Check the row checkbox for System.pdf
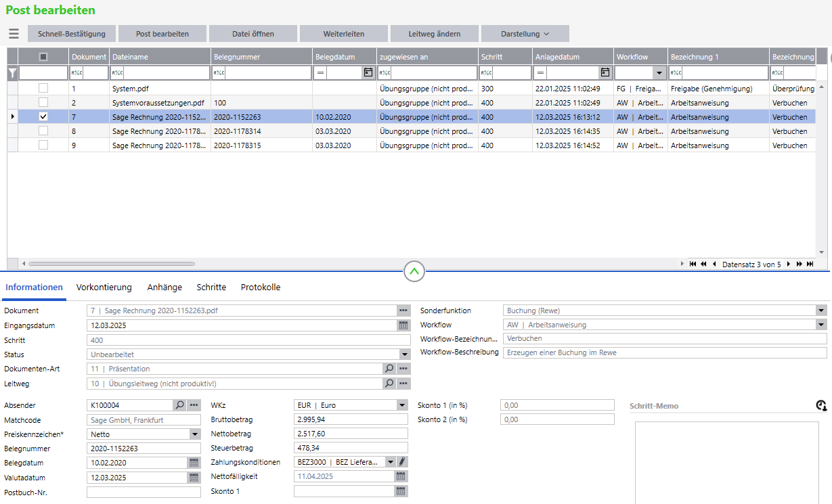 click(44, 88)
